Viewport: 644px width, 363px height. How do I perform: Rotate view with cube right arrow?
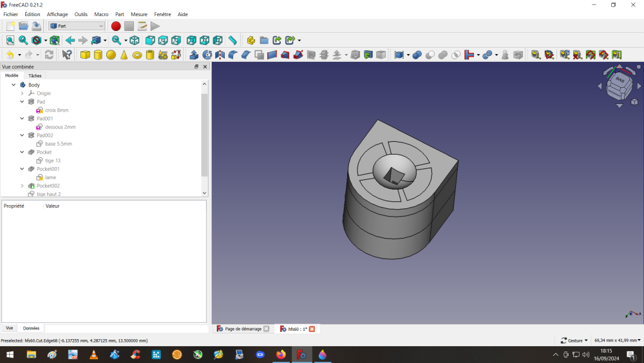[x=639, y=86]
